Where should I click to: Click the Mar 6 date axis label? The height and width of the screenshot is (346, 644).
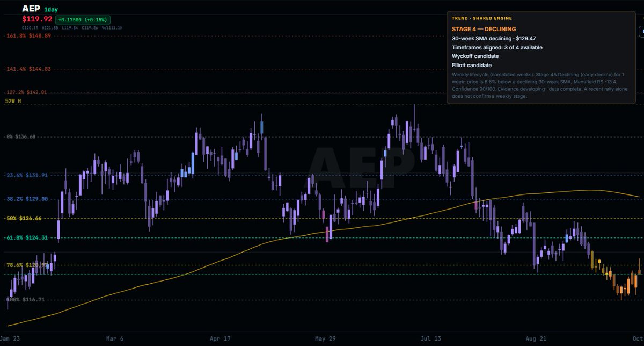[115, 339]
